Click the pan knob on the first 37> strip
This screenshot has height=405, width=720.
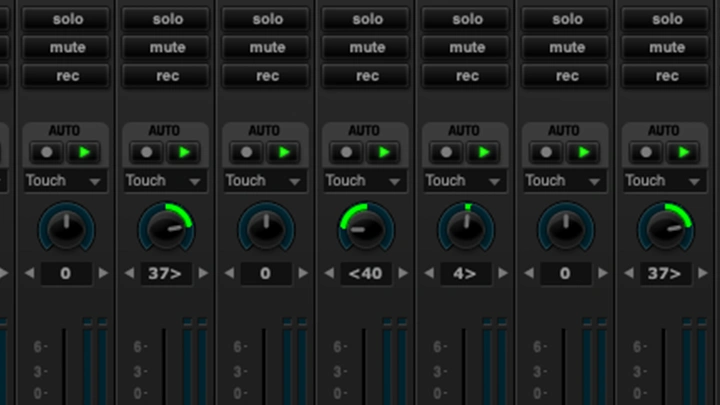click(166, 228)
